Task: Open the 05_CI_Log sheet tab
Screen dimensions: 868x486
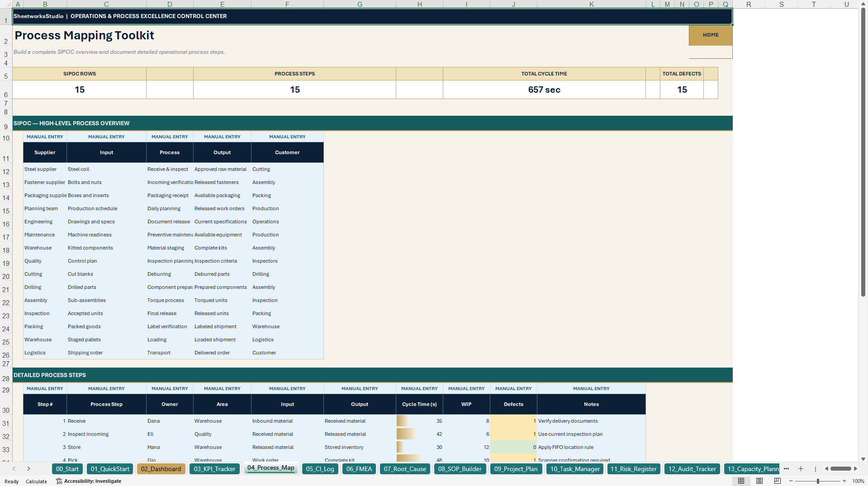Action: pos(320,469)
